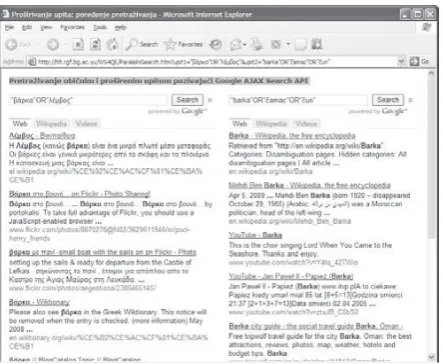Click the page heading about Google AJAX Search API
This screenshot has height=364, width=443.
pos(159,81)
